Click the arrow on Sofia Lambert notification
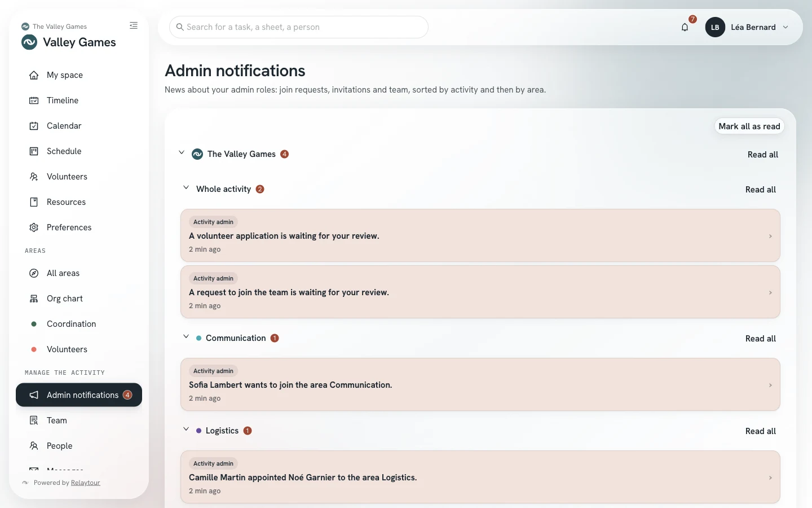This screenshot has width=812, height=508. [770, 385]
